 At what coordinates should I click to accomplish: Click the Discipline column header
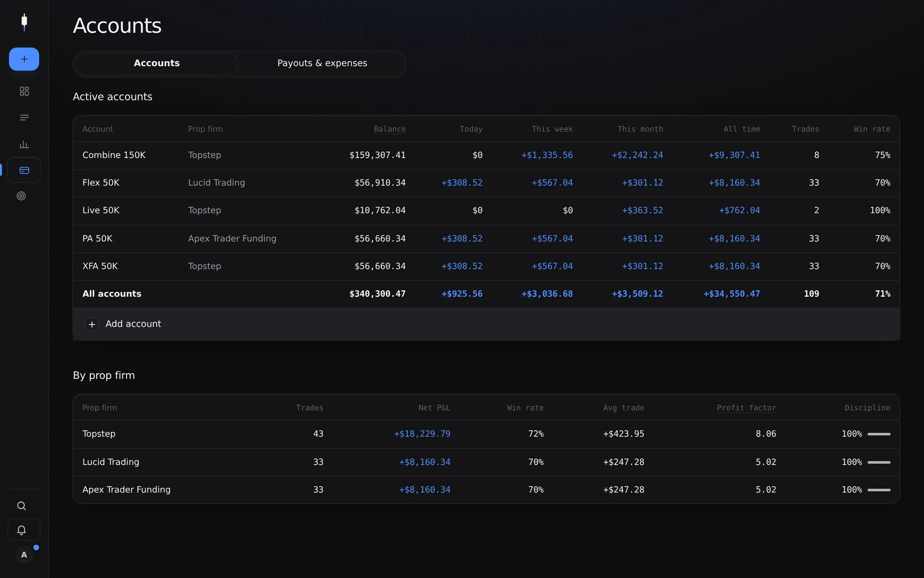point(867,408)
